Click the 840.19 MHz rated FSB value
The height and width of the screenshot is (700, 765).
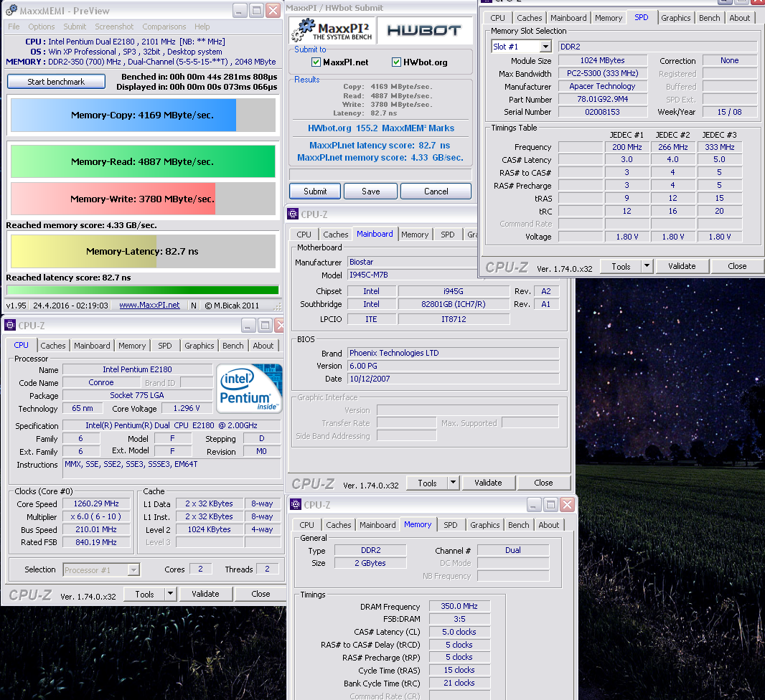click(x=96, y=542)
